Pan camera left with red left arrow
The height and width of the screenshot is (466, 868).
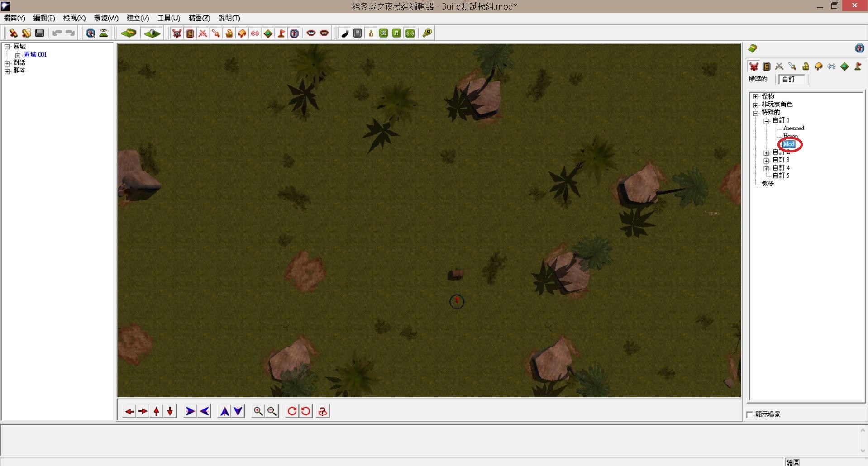tap(129, 411)
